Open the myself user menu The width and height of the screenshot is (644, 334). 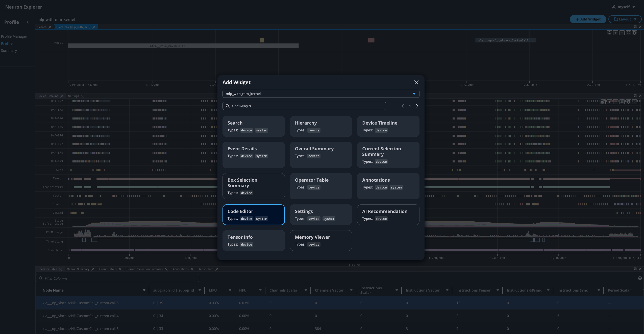tap(623, 7)
